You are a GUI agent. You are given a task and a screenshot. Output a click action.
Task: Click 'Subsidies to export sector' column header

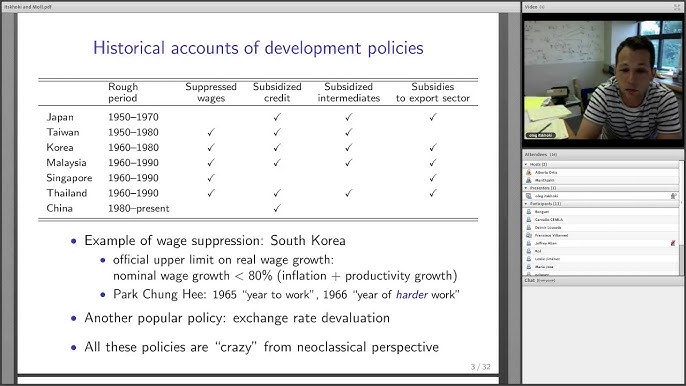click(x=433, y=92)
